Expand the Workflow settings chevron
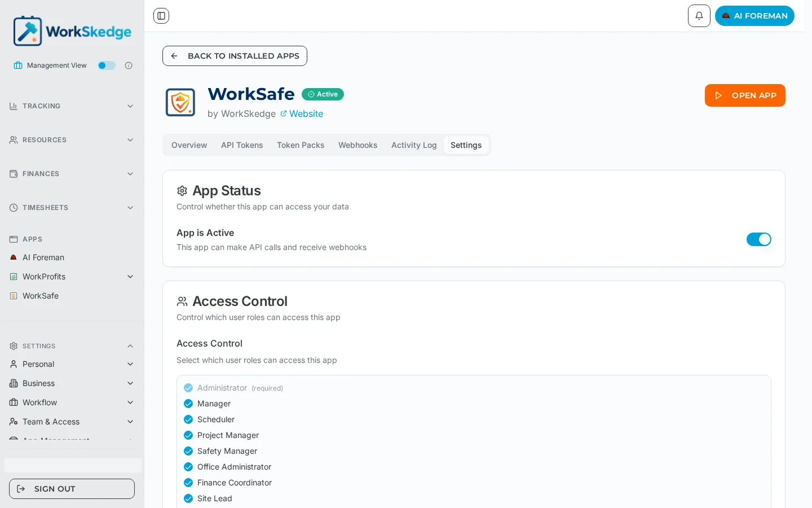 (x=130, y=402)
